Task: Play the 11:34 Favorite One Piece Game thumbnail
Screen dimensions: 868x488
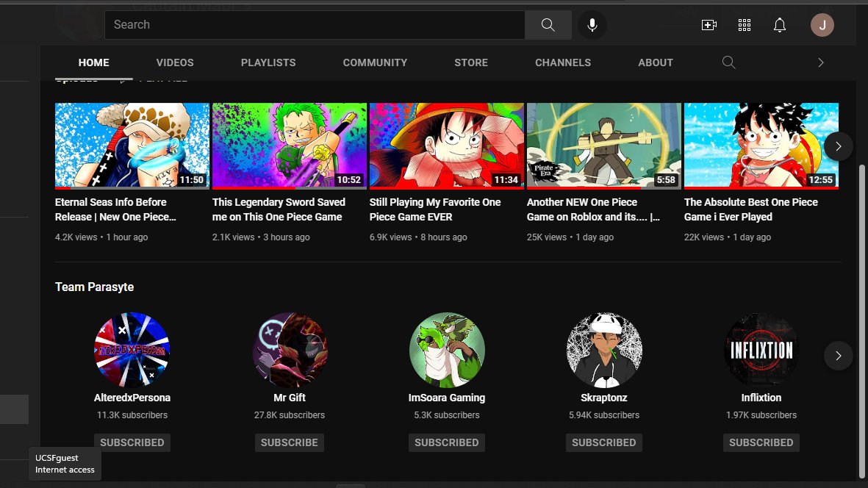Action: click(x=447, y=146)
